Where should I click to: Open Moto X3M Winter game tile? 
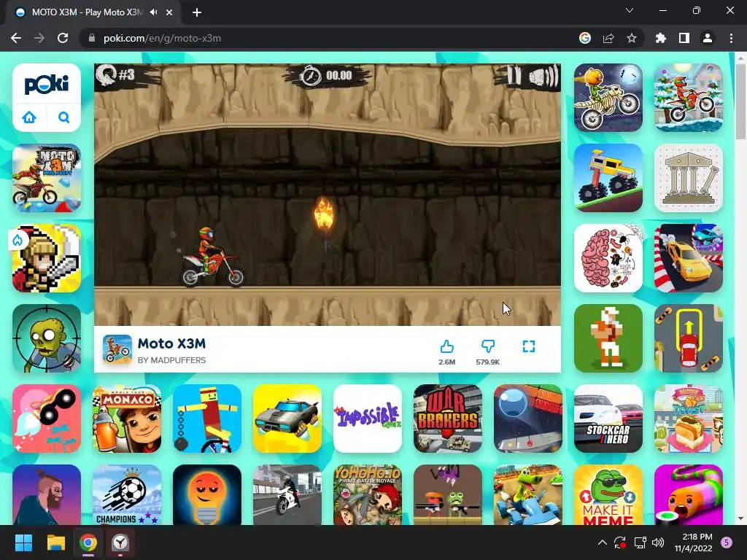click(689, 98)
